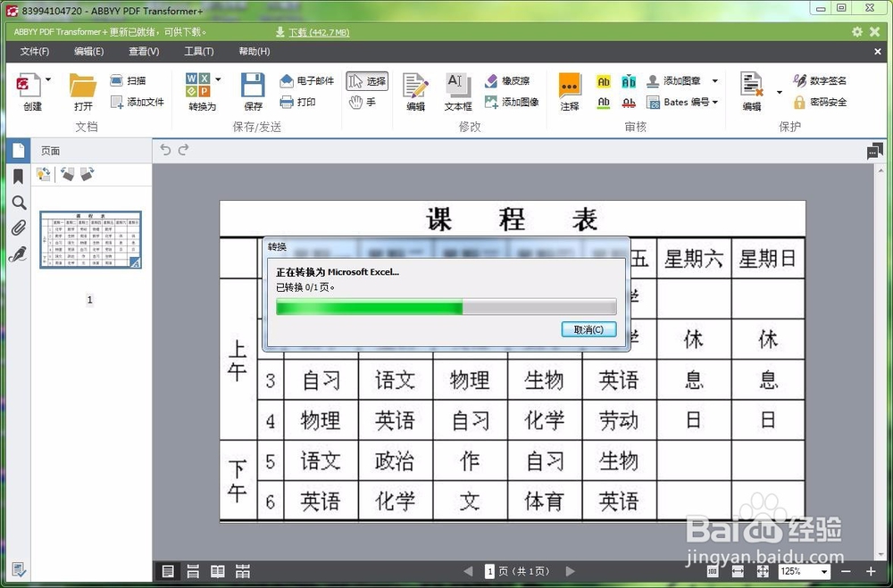
Task: Select the underline Ab tool
Action: [604, 103]
